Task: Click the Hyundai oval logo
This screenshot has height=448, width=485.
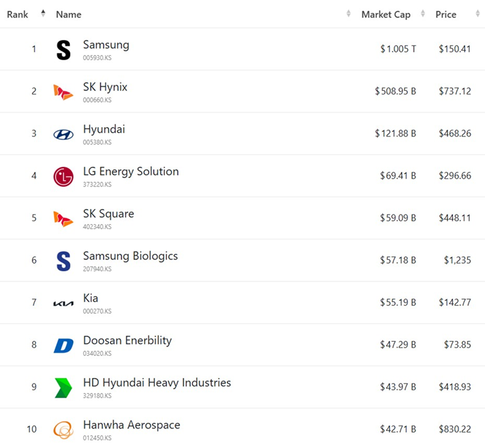Action: click(x=64, y=135)
